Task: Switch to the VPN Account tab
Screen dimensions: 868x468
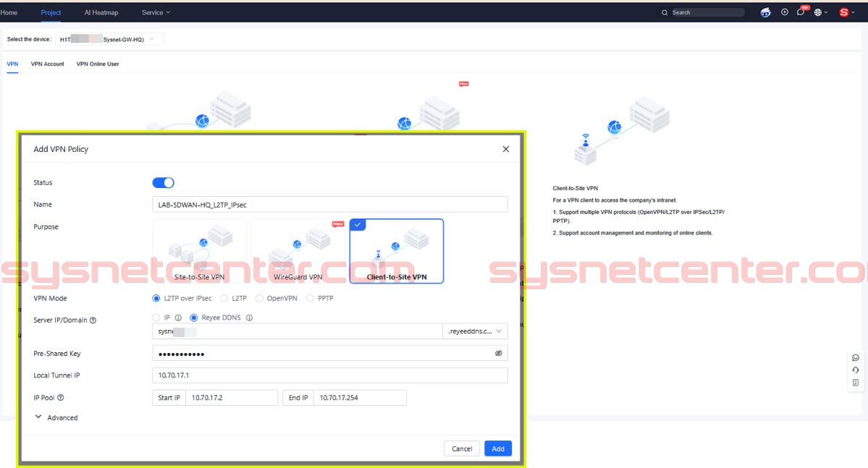Action: click(x=48, y=64)
